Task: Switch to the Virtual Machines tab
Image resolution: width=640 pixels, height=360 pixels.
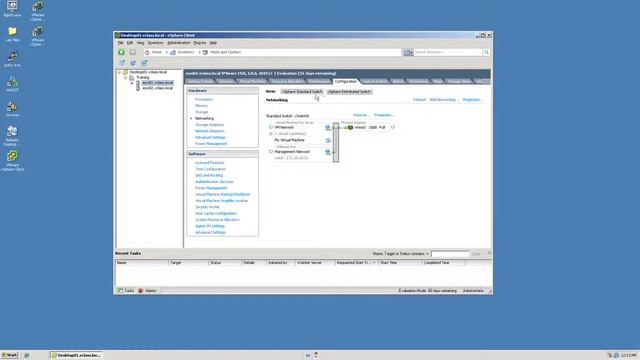Action: 252,81
